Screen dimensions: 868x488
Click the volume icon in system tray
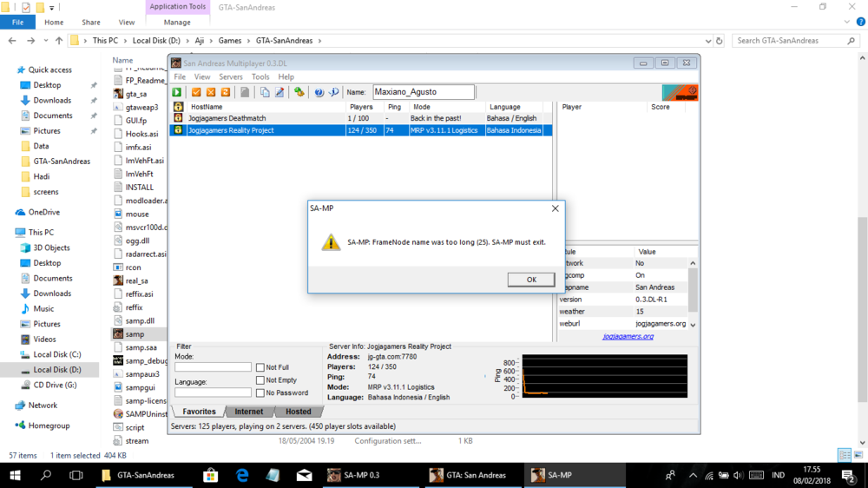pyautogui.click(x=738, y=475)
